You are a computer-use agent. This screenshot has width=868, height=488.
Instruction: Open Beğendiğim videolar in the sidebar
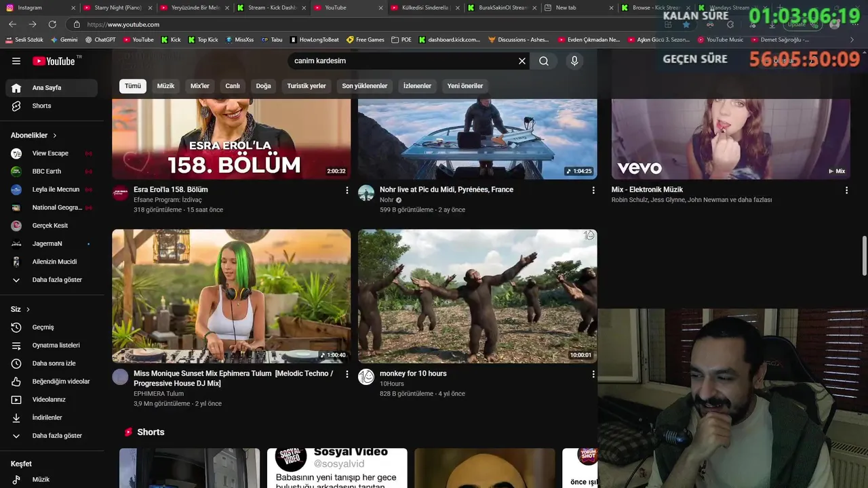(x=52, y=382)
